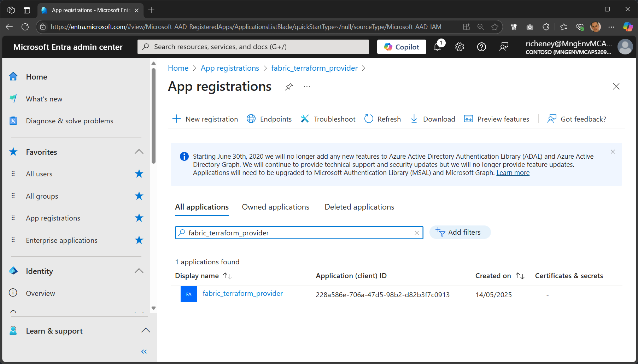The image size is (638, 364).
Task: Open the notifications bell
Action: tap(438, 47)
